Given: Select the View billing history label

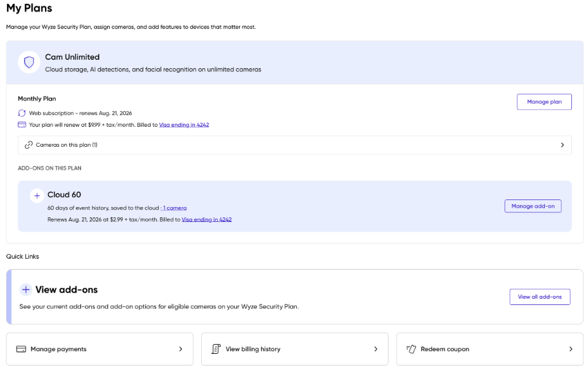Looking at the screenshot, I should point(253,349).
